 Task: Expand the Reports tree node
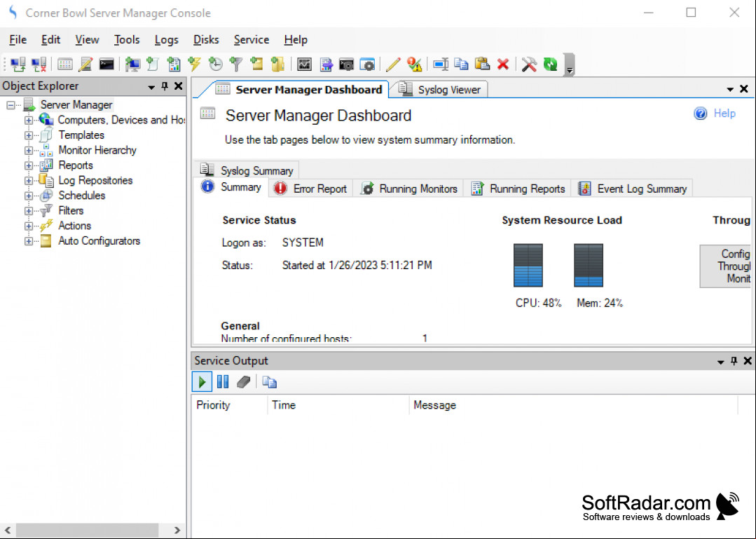[29, 165]
